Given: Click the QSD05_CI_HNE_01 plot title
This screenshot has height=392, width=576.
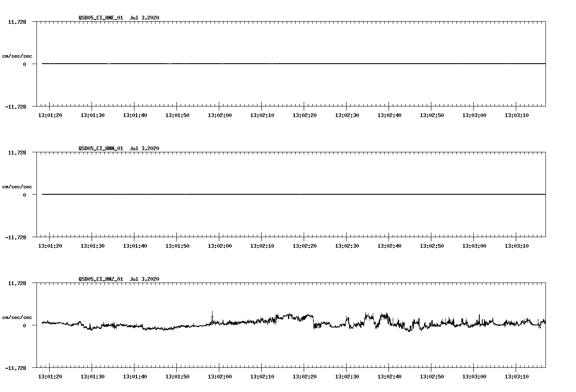Looking at the screenshot, I should pyautogui.click(x=119, y=18).
